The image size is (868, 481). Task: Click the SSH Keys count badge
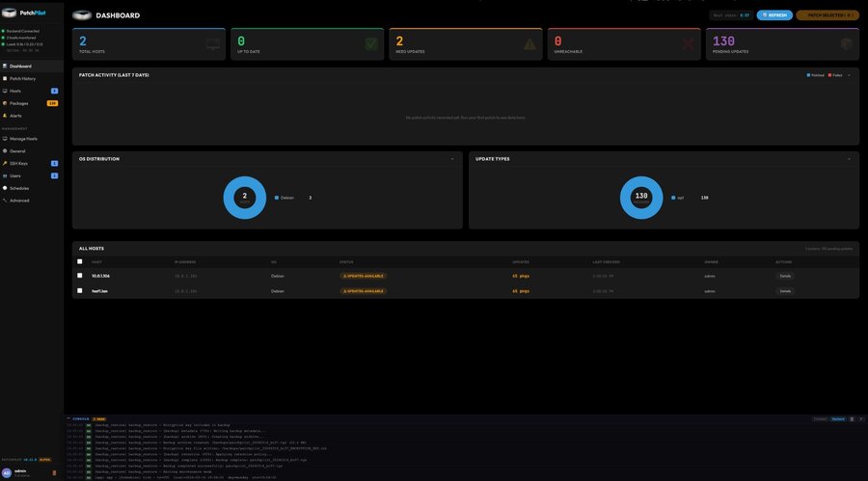(54, 163)
